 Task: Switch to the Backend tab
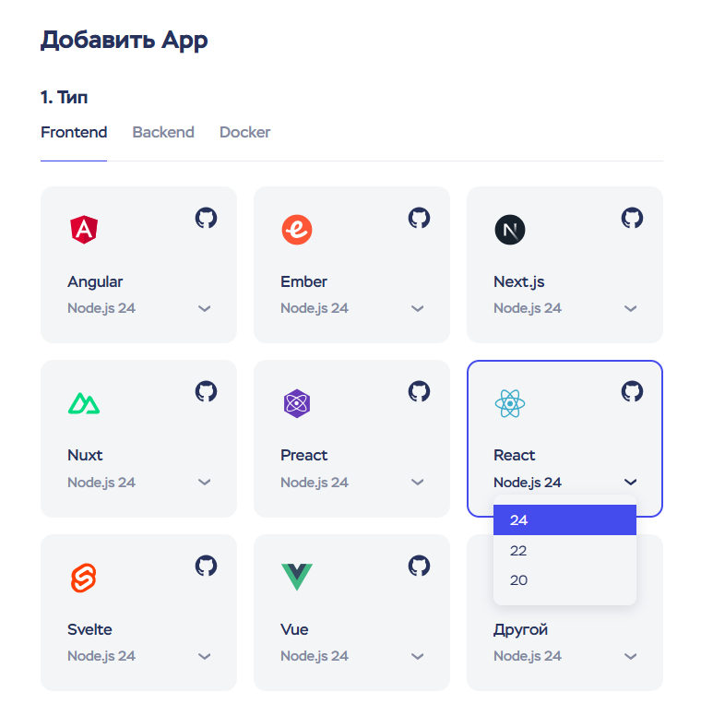(x=163, y=132)
